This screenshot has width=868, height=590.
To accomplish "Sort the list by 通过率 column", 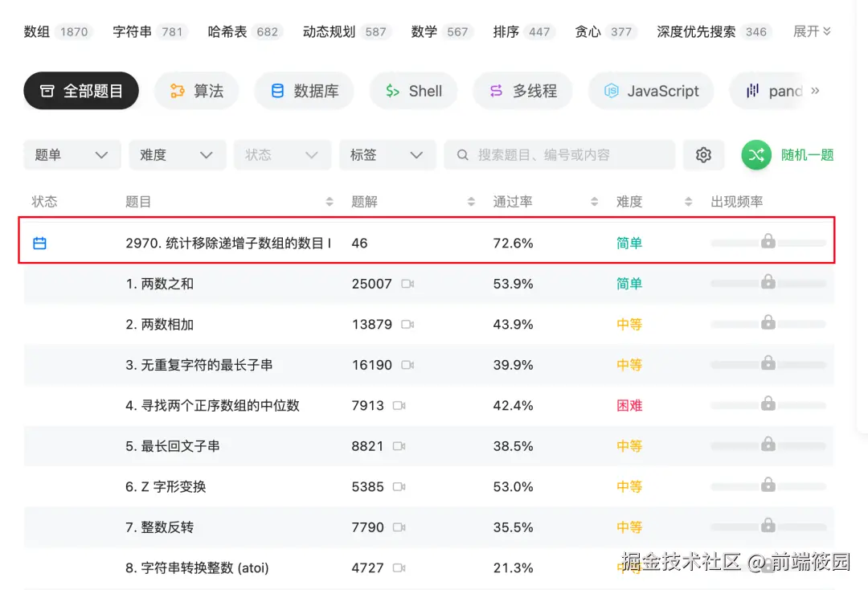I will [x=594, y=202].
